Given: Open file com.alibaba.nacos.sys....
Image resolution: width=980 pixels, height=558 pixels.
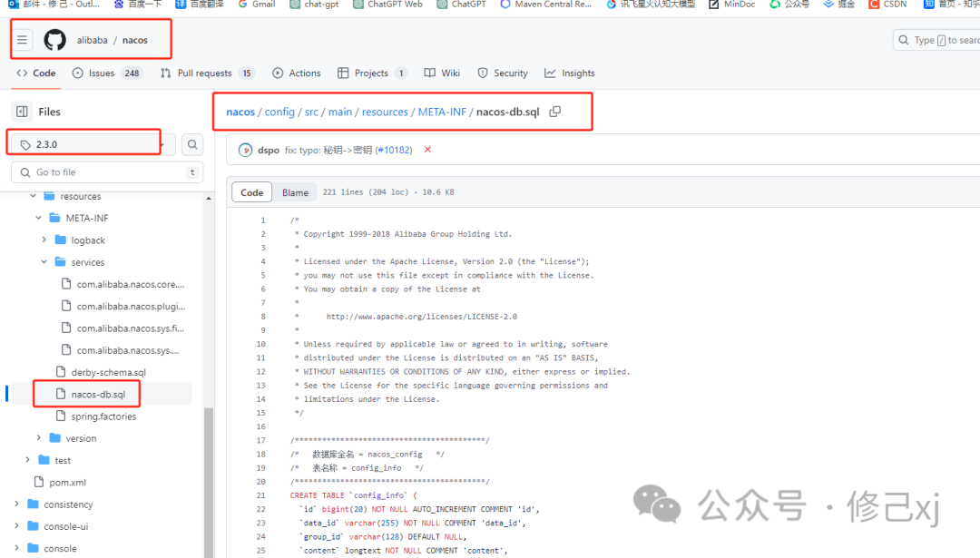Looking at the screenshot, I should 128,350.
